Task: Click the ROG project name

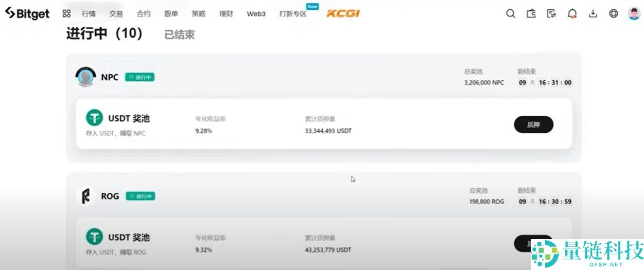Action: pos(110,196)
